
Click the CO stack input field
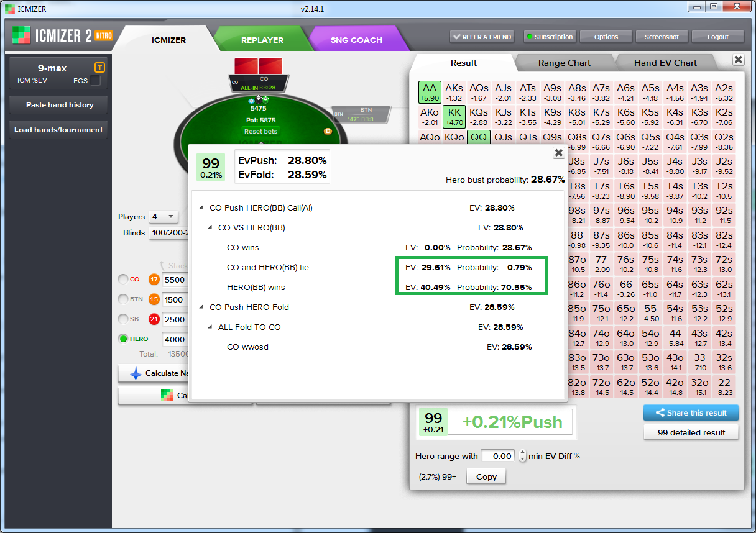tap(175, 280)
